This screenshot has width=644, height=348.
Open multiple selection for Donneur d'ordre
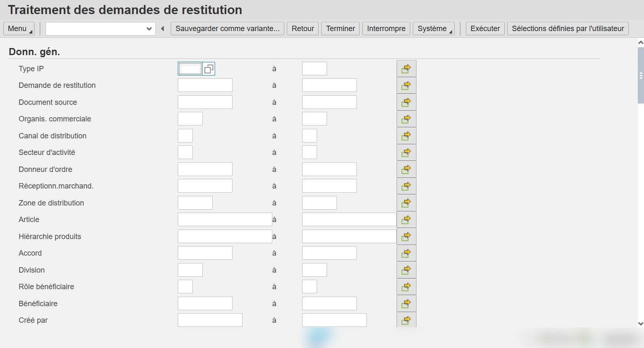(406, 169)
